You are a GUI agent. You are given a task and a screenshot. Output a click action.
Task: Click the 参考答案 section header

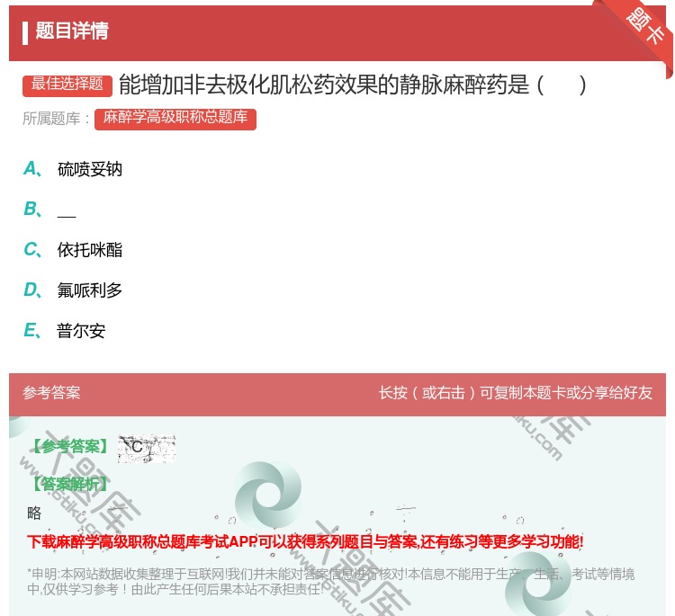coord(51,393)
